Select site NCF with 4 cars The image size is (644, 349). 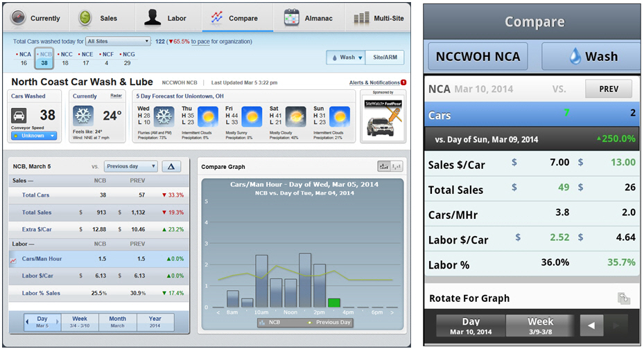[x=106, y=59]
